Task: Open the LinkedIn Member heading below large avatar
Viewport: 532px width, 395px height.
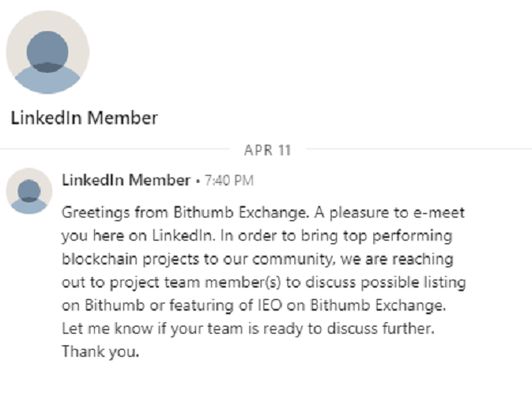Action: (84, 117)
